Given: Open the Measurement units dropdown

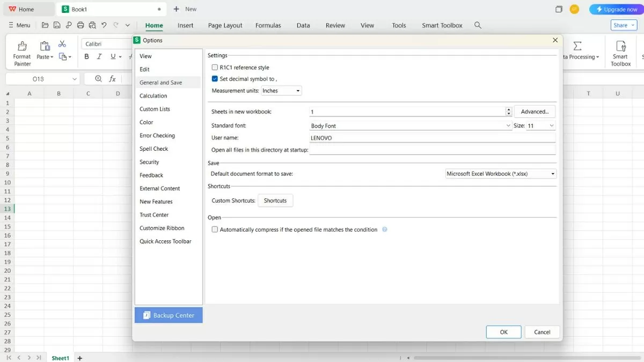Looking at the screenshot, I should click(x=281, y=91).
